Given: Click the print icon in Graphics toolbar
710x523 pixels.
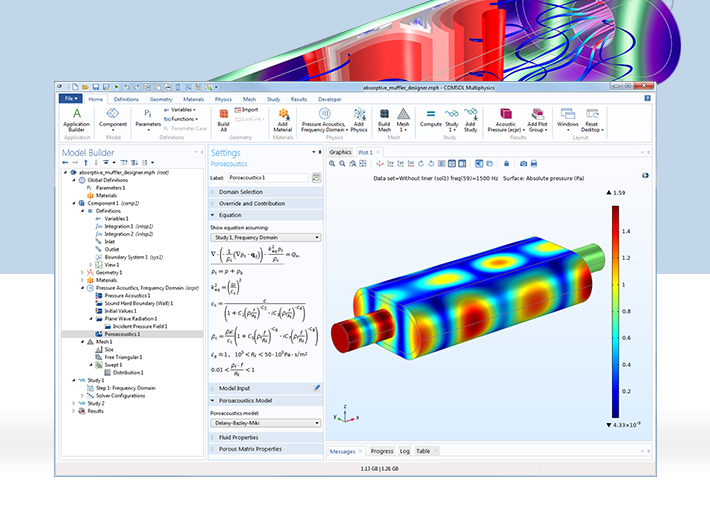Looking at the screenshot, I should 534,163.
